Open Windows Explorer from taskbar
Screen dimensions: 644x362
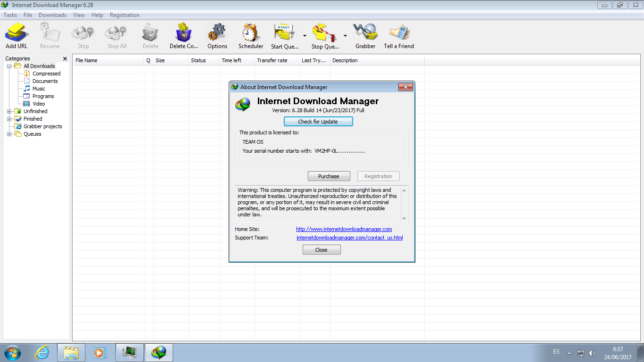(x=71, y=352)
